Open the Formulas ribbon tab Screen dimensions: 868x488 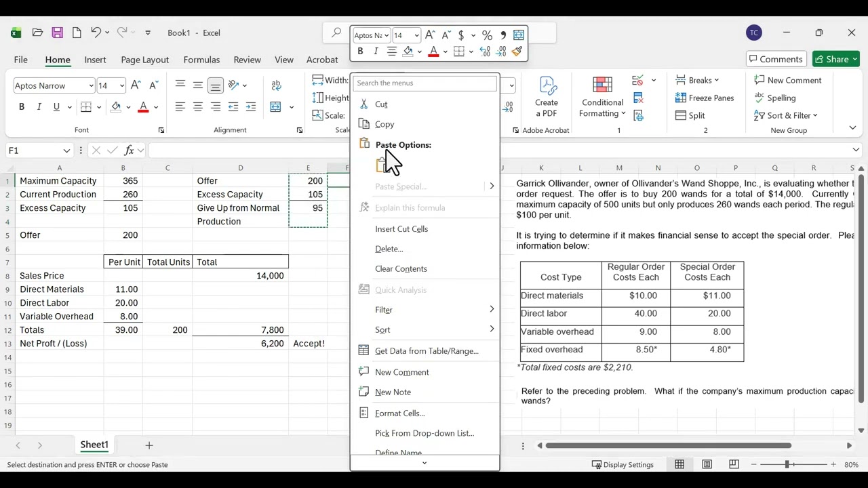(x=201, y=60)
